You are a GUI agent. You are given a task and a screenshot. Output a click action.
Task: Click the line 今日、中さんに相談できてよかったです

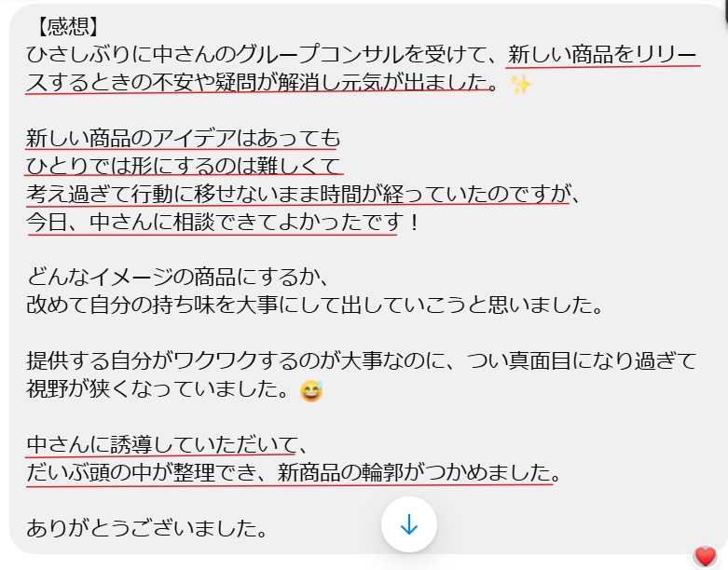[223, 222]
